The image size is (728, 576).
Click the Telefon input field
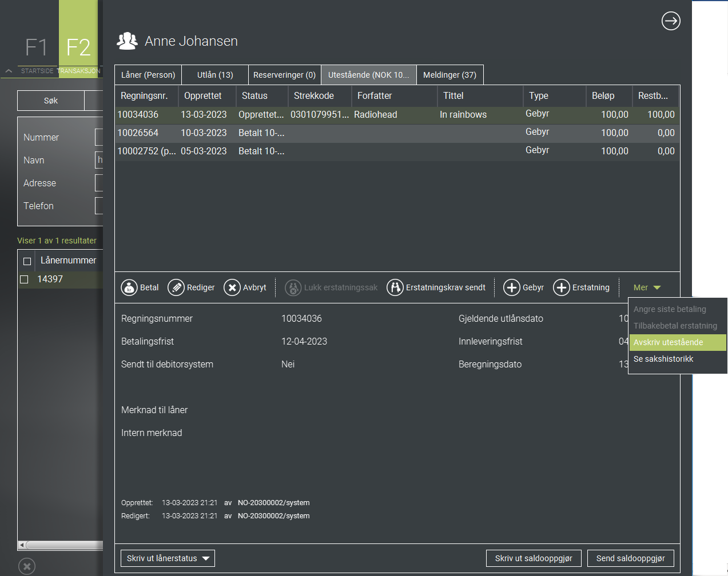(x=99, y=206)
